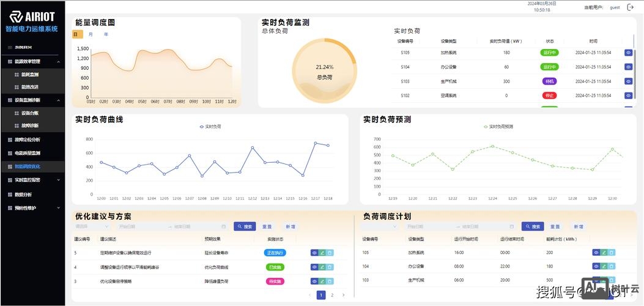The width and height of the screenshot is (644, 306).
Task: Open calendar icon in 负荷调度计划 date range
Action: pyautogui.click(x=511, y=226)
